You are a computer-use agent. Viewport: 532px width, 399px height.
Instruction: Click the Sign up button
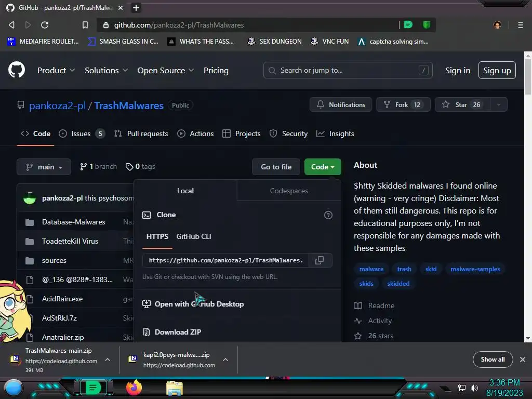[x=497, y=70]
